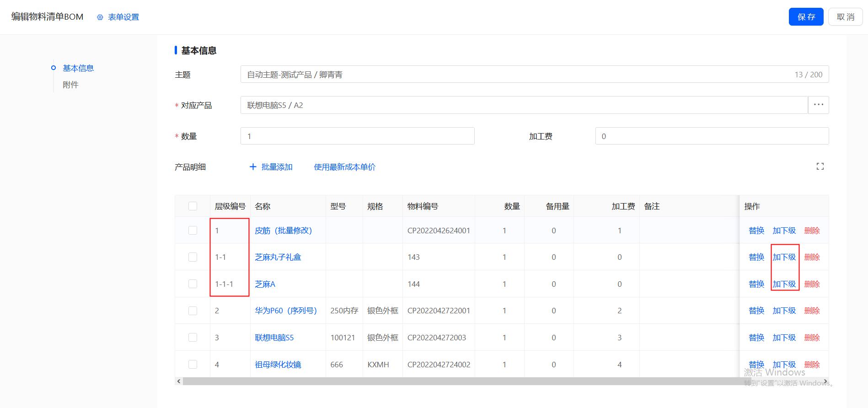Click the left scroll arrow of table
Screen dimensions: 868x408
coord(179,381)
